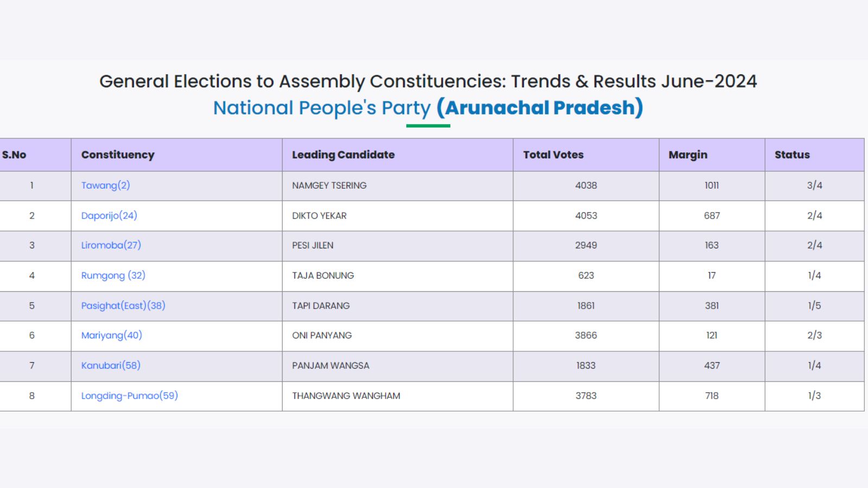Open the Daporijo(24) constituency link
Screen dimensions: 868x488
coord(109,216)
